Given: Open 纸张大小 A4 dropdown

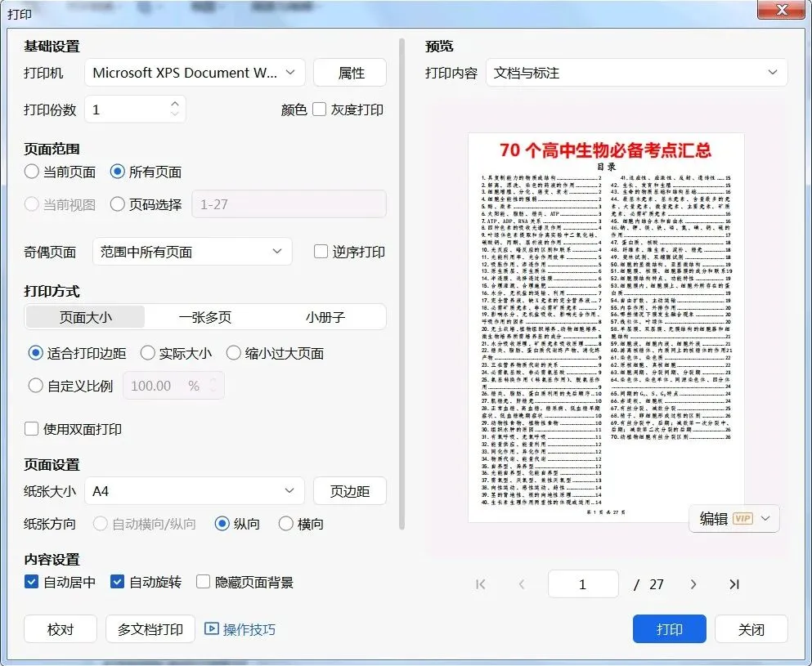Looking at the screenshot, I should coord(194,490).
